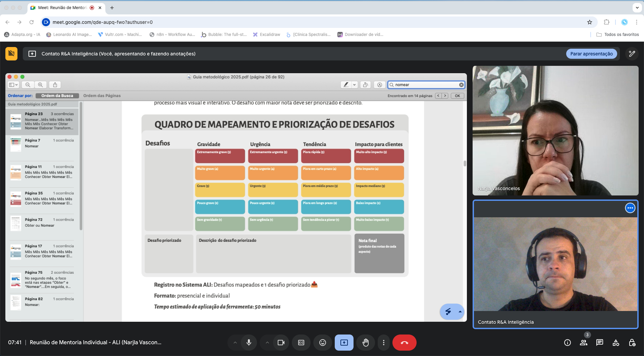Mute the microphone
Image resolution: width=644 pixels, height=356 pixels.
(x=249, y=343)
